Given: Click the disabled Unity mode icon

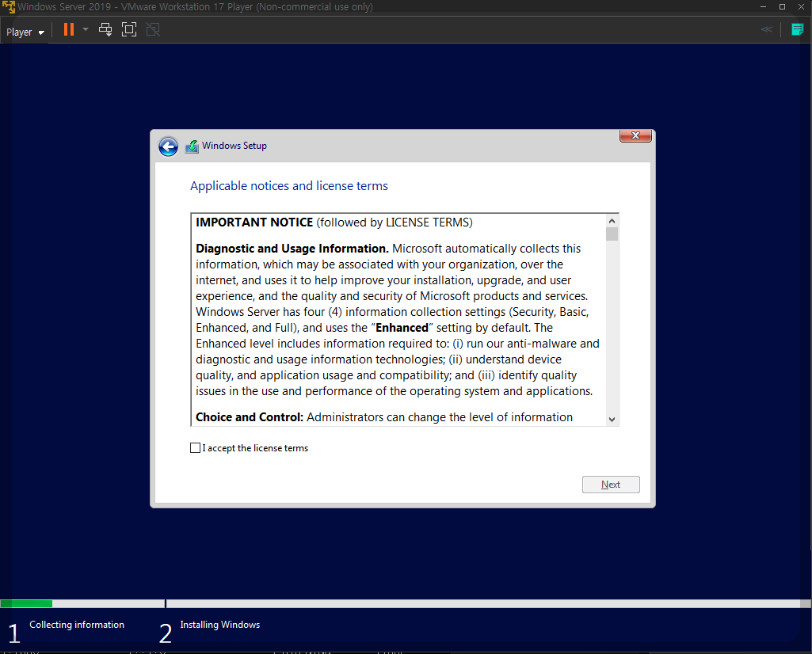Looking at the screenshot, I should point(153,29).
